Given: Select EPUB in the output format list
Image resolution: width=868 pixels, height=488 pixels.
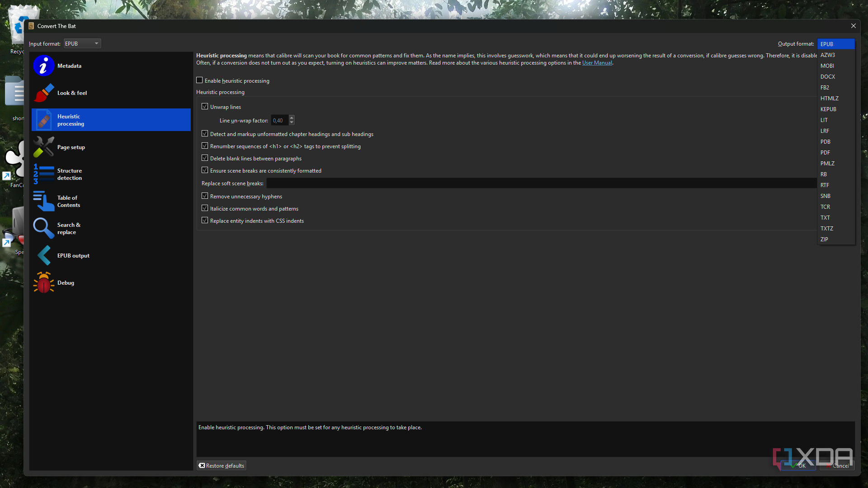Looking at the screenshot, I should (x=835, y=44).
